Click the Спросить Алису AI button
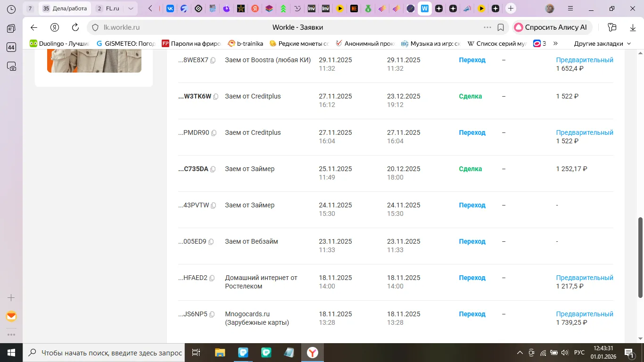 (x=552, y=27)
